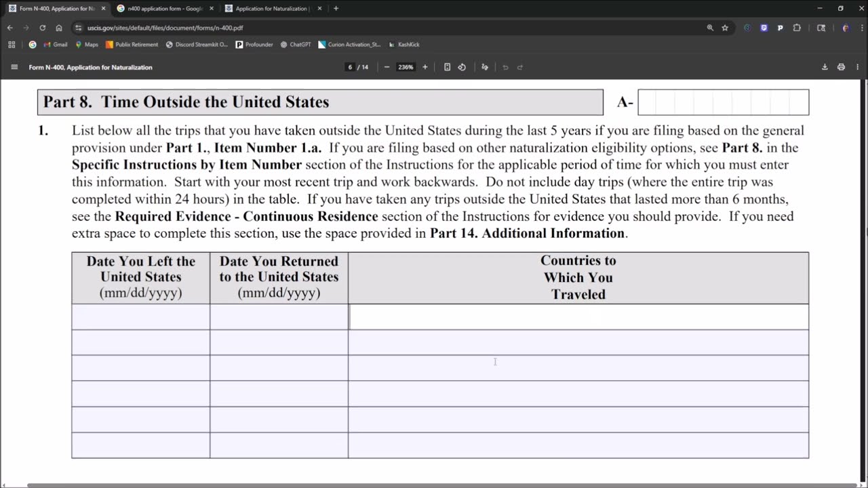Click the "Part 8. Time Outside the United States" heading

point(186,102)
